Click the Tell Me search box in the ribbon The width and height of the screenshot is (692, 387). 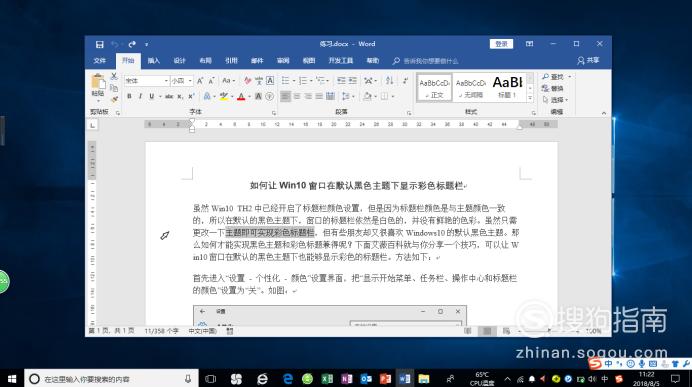[426, 61]
